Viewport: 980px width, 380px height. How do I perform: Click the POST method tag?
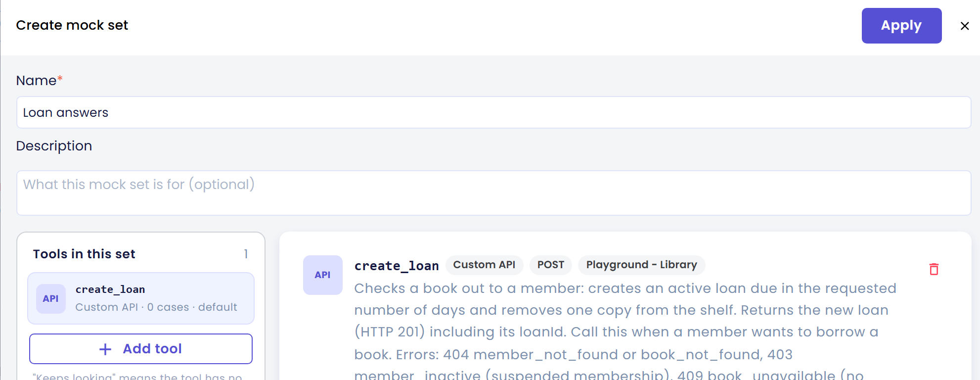coord(551,265)
